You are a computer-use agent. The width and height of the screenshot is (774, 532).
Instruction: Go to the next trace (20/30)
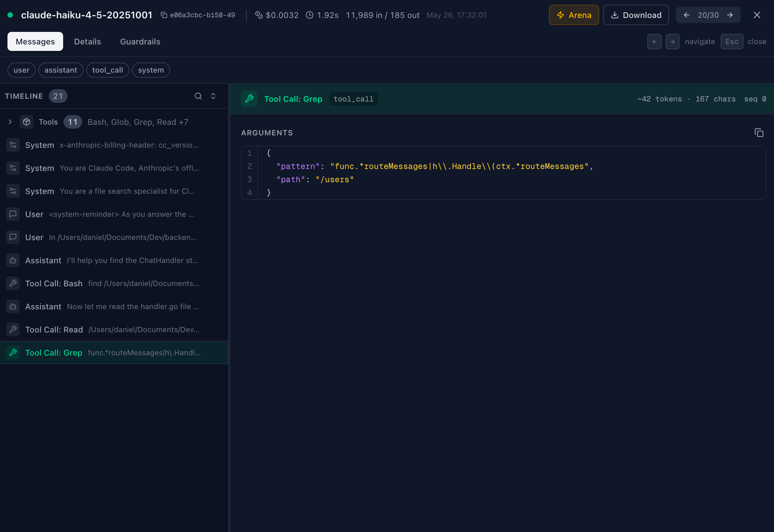(x=730, y=15)
